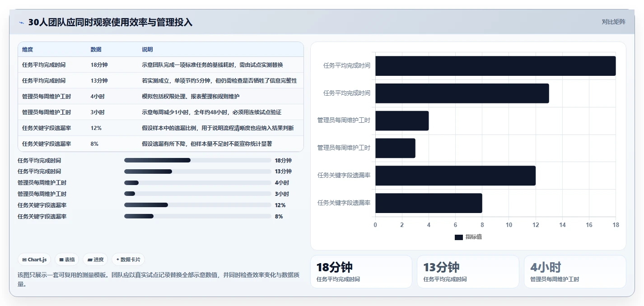Toggle the 指标值 legend color box

pyautogui.click(x=459, y=237)
